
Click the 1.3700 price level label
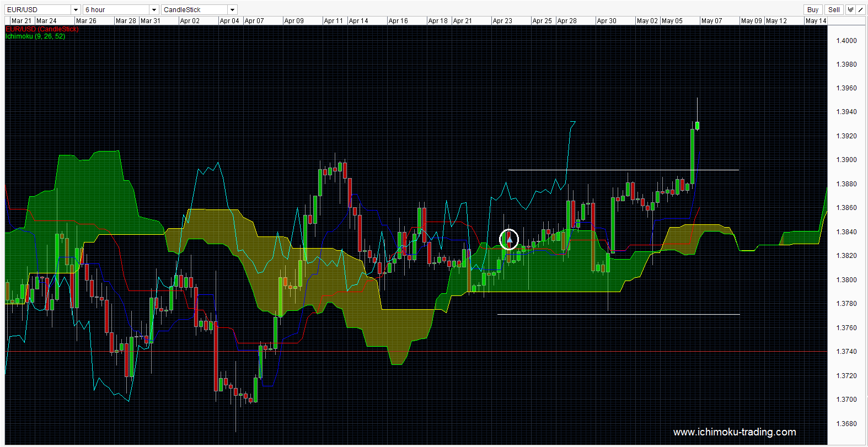(846, 399)
